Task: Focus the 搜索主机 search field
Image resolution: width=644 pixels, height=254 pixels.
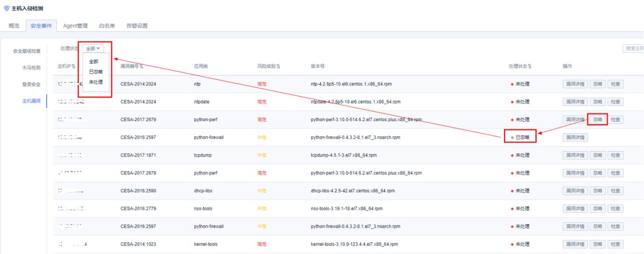Action: pyautogui.click(x=633, y=49)
